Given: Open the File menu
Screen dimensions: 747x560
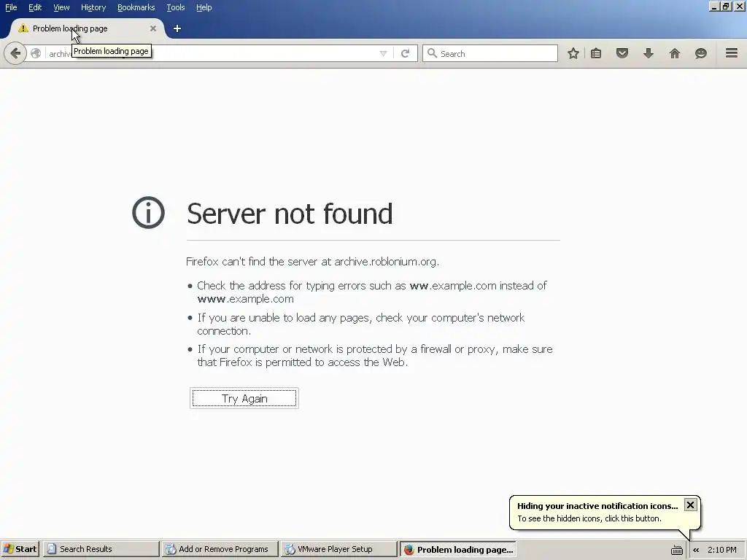Looking at the screenshot, I should (11, 7).
